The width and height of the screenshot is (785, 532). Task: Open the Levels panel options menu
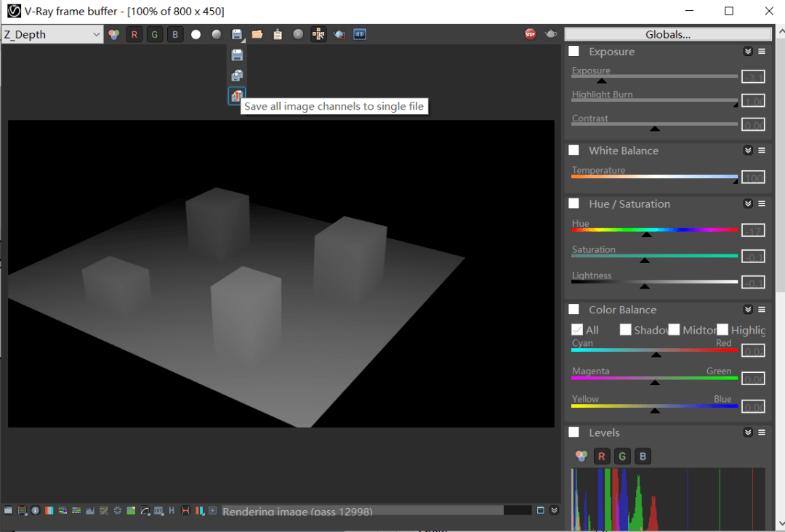[762, 432]
